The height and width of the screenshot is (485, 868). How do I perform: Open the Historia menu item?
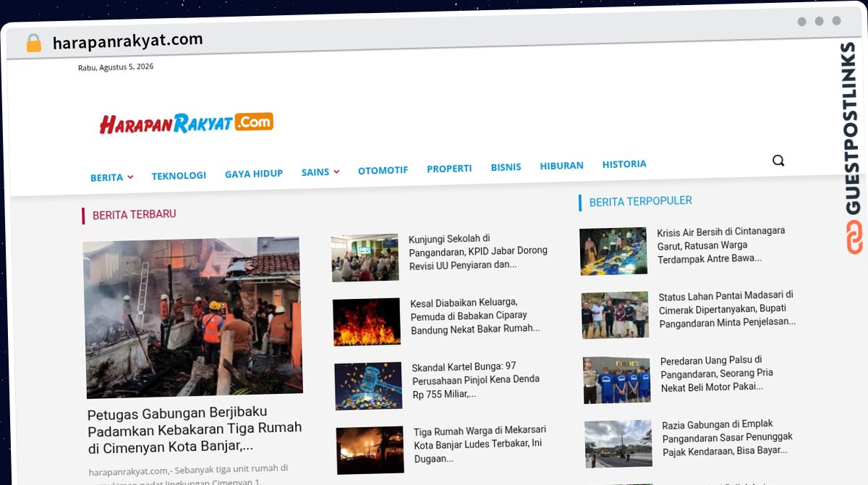[624, 164]
